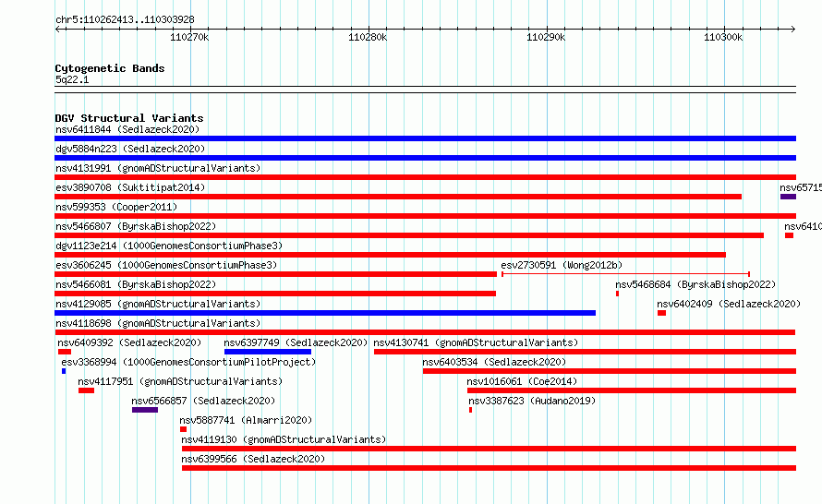Select the DGV Structural Variants track title
Viewport: 822px width, 504px height.
(129, 118)
